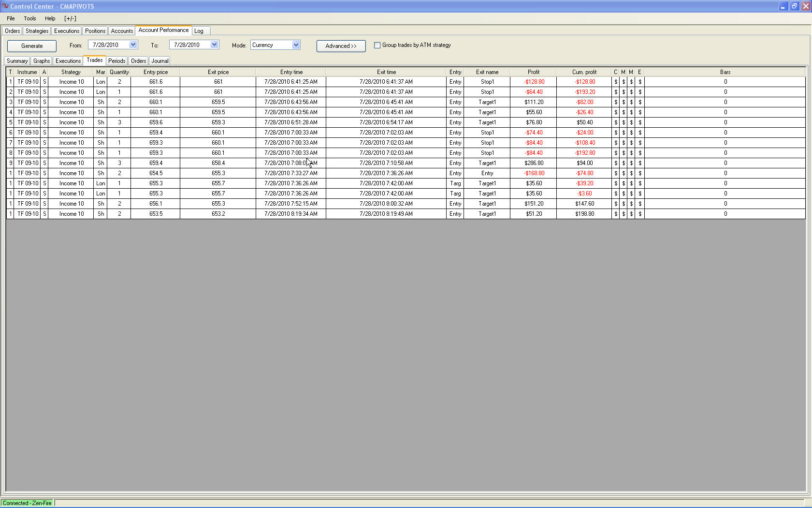Expand the From date dropdown arrow
This screenshot has width=812, height=508.
[133, 45]
